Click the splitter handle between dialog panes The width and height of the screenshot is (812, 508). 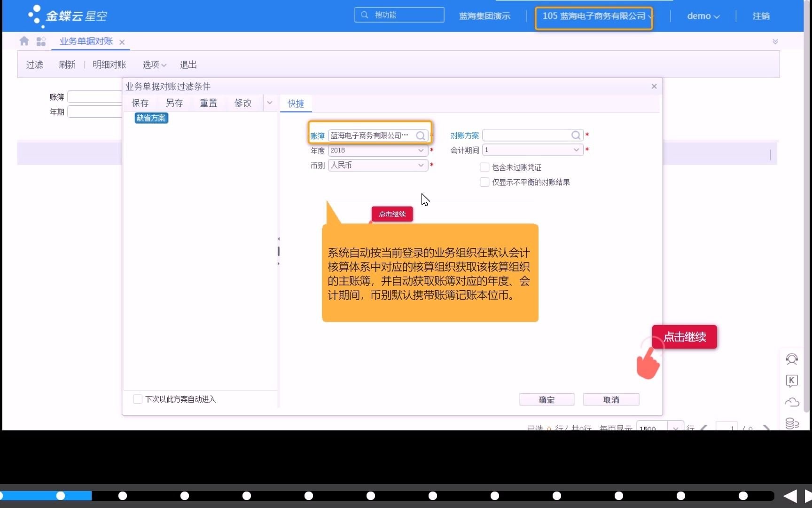279,251
